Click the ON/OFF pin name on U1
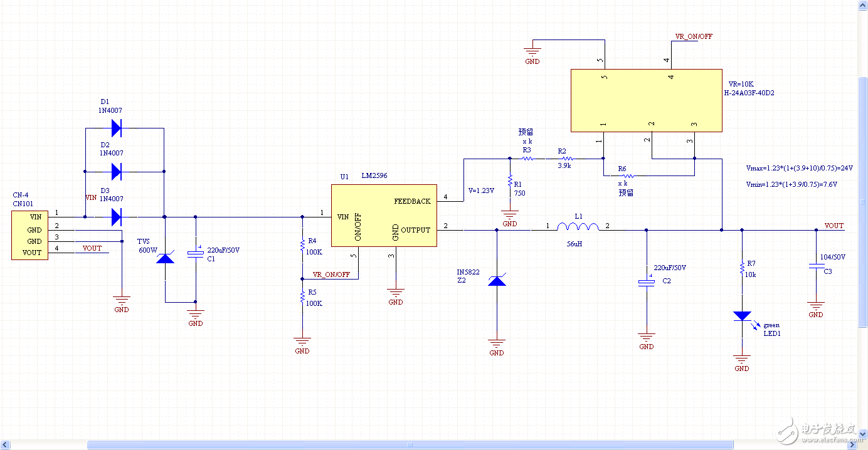 tap(359, 227)
